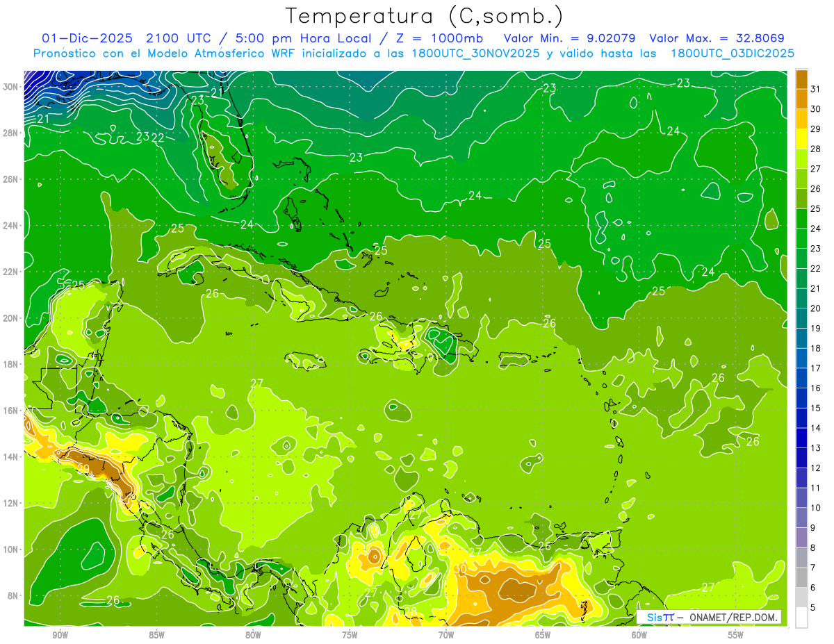Viewport: 834px width, 644px height.
Task: Click the title 'Temperatura (C,somb.)'
Action: pyautogui.click(x=424, y=17)
